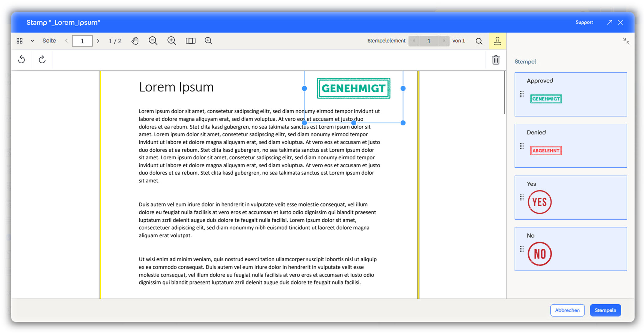Expand view mode dropdown arrow
644x334 pixels.
point(32,41)
